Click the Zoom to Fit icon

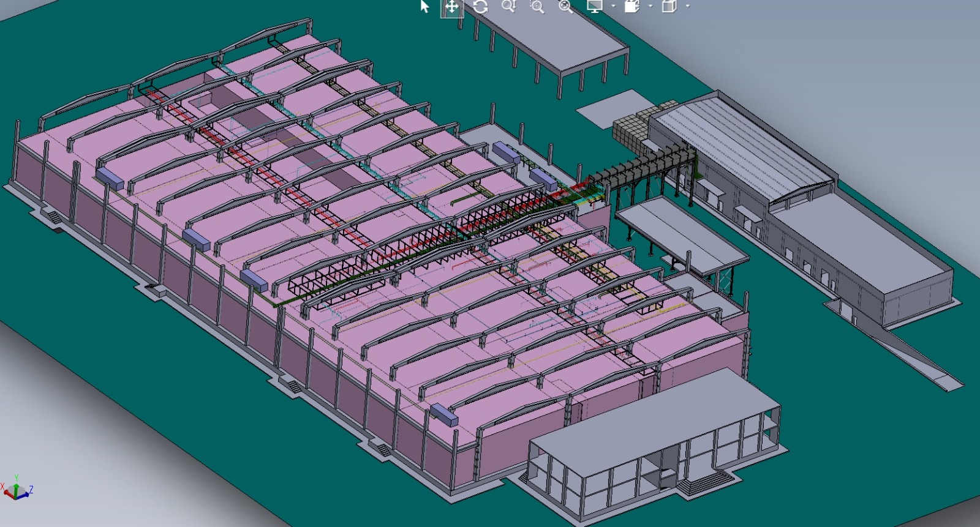click(x=565, y=7)
